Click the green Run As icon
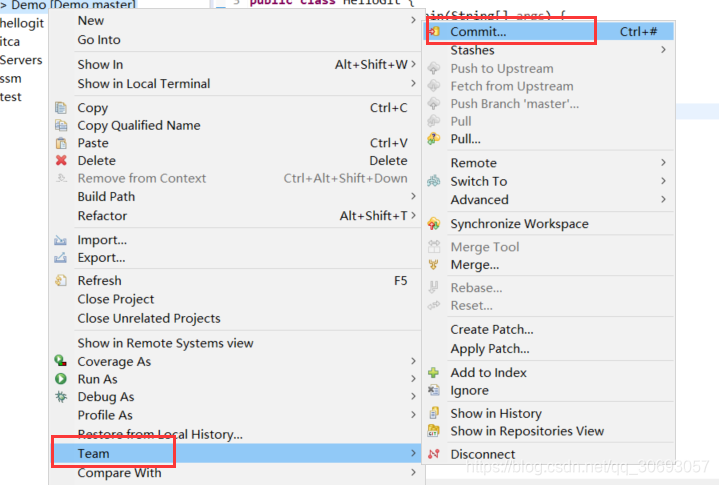719x485 pixels. click(61, 379)
